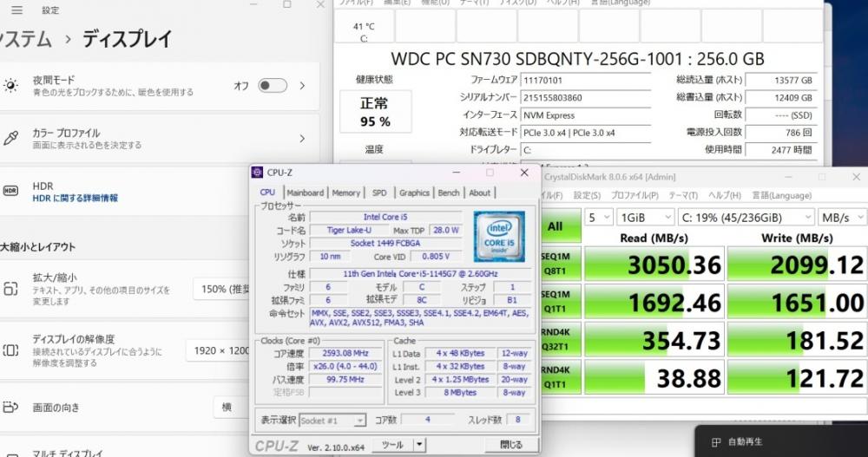Screen dimensions: 868x457
Task: Click CPU-Z 閉じる button
Action: (x=511, y=445)
